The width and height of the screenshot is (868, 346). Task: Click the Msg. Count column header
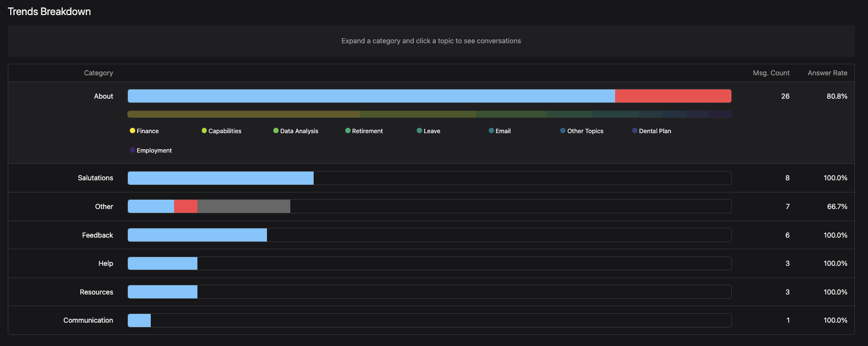[x=771, y=73]
